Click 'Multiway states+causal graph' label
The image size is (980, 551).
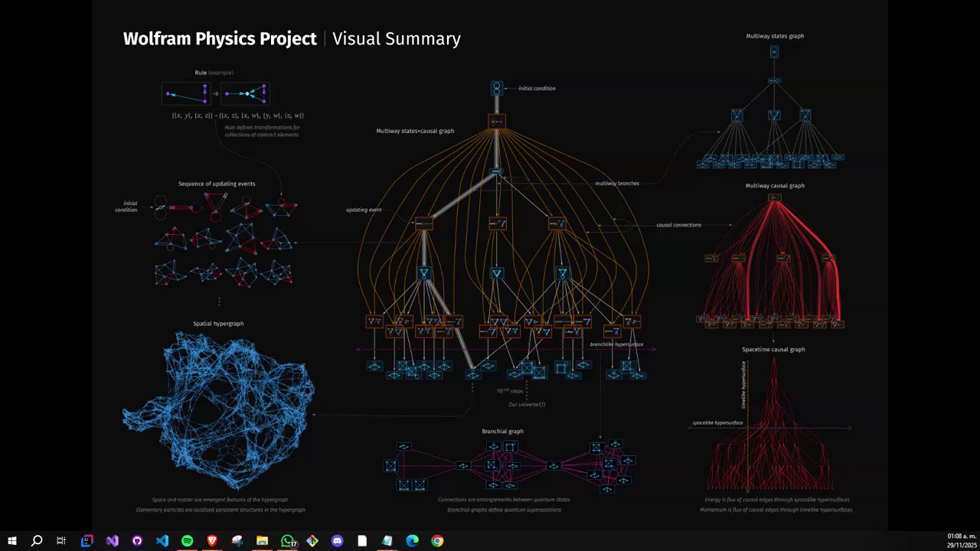pos(415,131)
